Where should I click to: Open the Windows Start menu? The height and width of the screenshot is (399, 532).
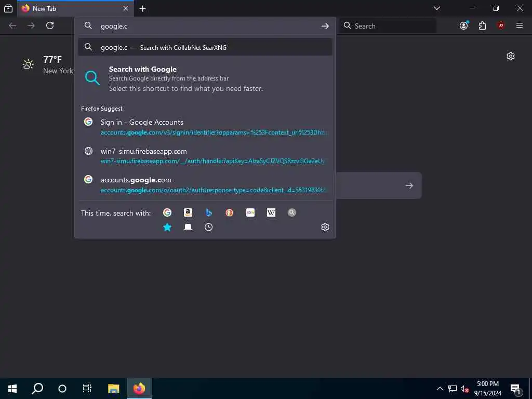pyautogui.click(x=12, y=389)
